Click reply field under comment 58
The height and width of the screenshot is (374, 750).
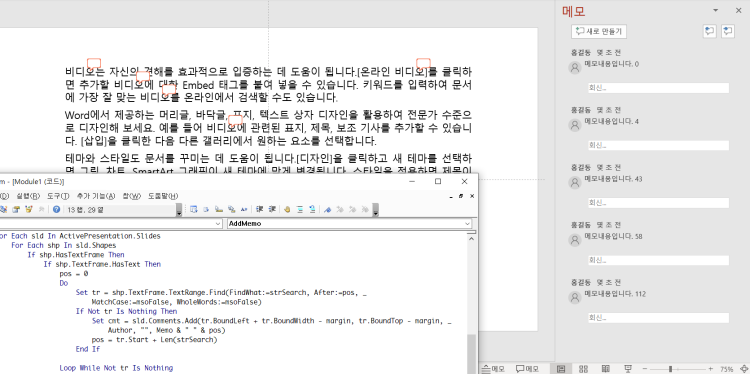[x=658, y=260]
